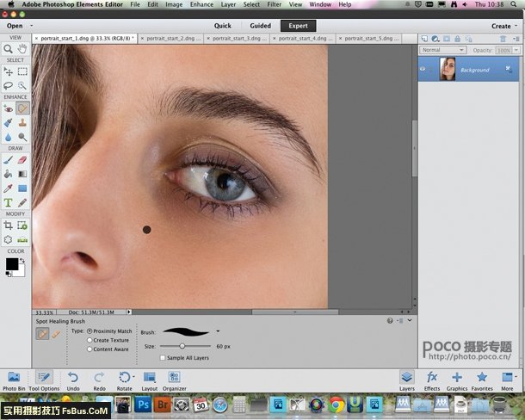Screen dimensions: 525x420
Task: Select the Crop tool
Action: coord(8,225)
